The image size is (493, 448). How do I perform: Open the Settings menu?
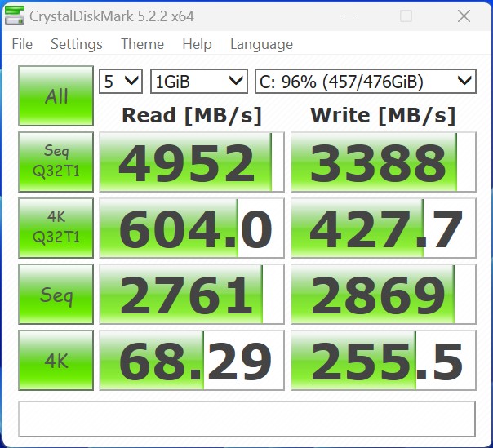coord(77,44)
